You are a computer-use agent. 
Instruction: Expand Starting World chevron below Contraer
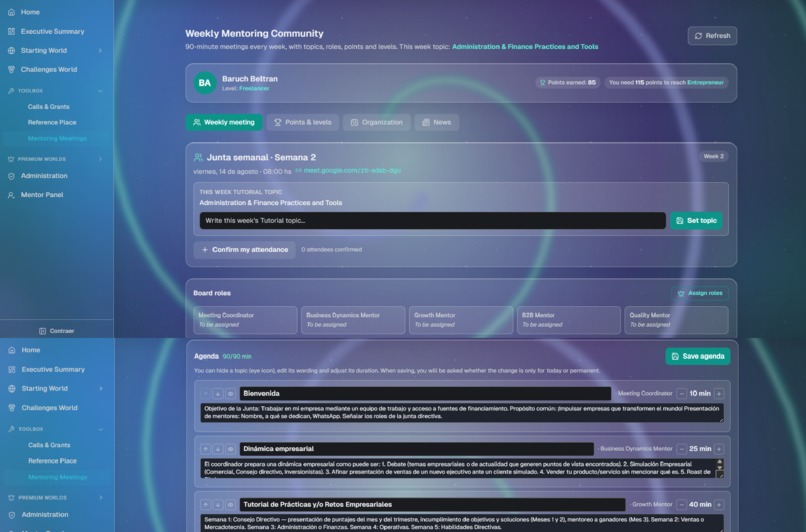tap(101, 389)
